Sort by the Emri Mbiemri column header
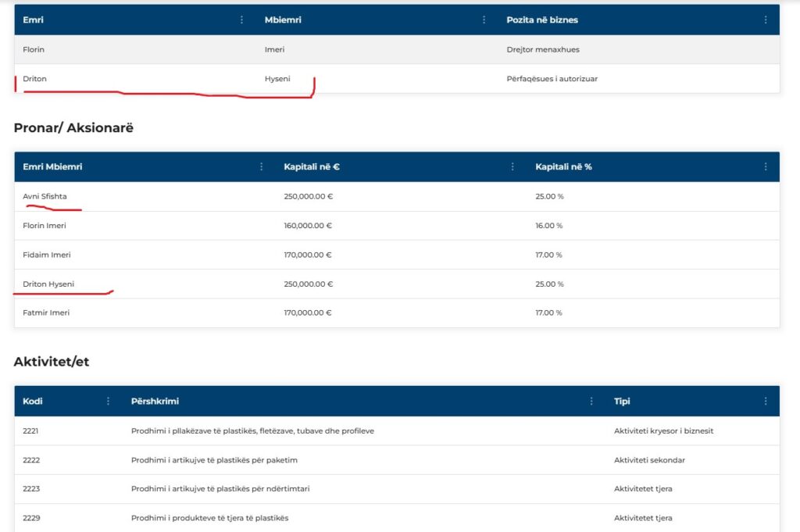Screen dimensions: 800x532 (52, 166)
